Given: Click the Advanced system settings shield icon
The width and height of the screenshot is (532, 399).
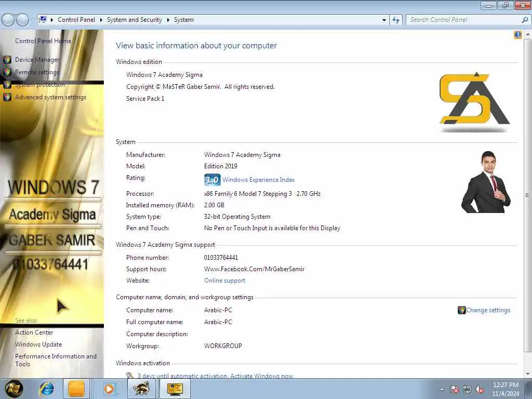Looking at the screenshot, I should tap(7, 97).
